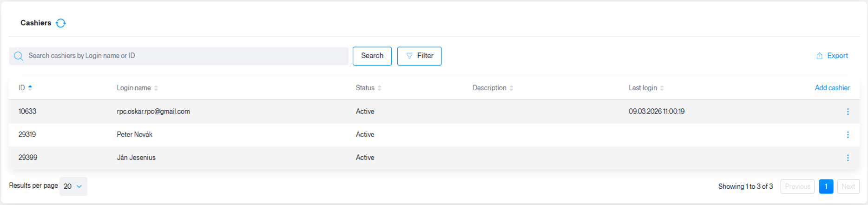Click the magnifier icon in search box
868x205 pixels.
click(x=19, y=56)
